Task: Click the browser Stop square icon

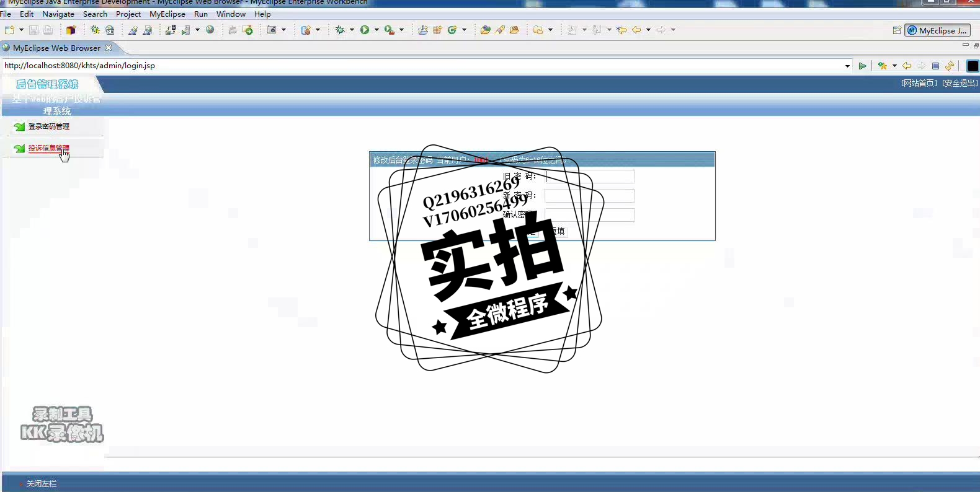Action: click(935, 66)
